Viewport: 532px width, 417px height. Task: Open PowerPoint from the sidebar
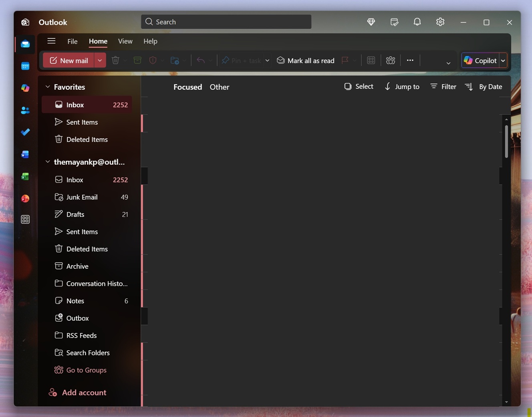pos(25,198)
